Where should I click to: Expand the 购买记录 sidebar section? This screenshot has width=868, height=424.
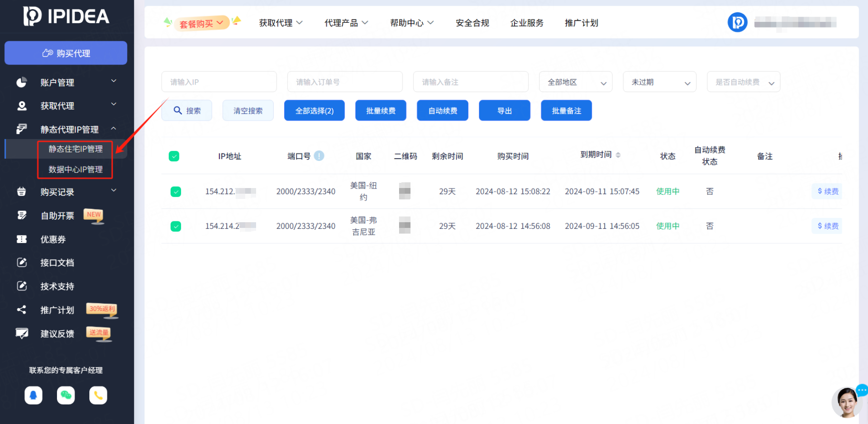pos(114,190)
